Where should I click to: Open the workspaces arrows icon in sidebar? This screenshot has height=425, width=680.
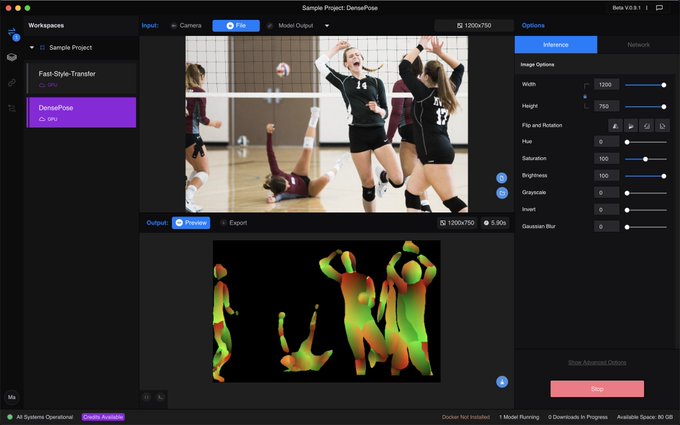click(x=12, y=33)
